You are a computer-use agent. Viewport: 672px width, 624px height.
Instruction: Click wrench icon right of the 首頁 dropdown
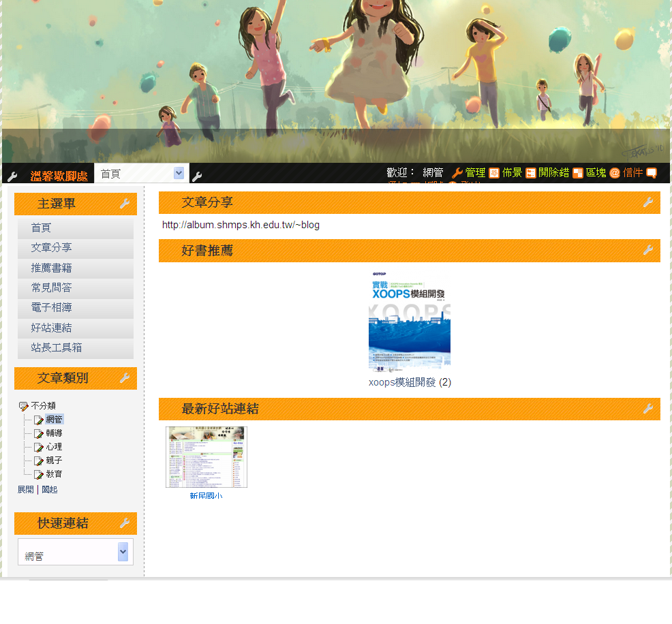[197, 176]
